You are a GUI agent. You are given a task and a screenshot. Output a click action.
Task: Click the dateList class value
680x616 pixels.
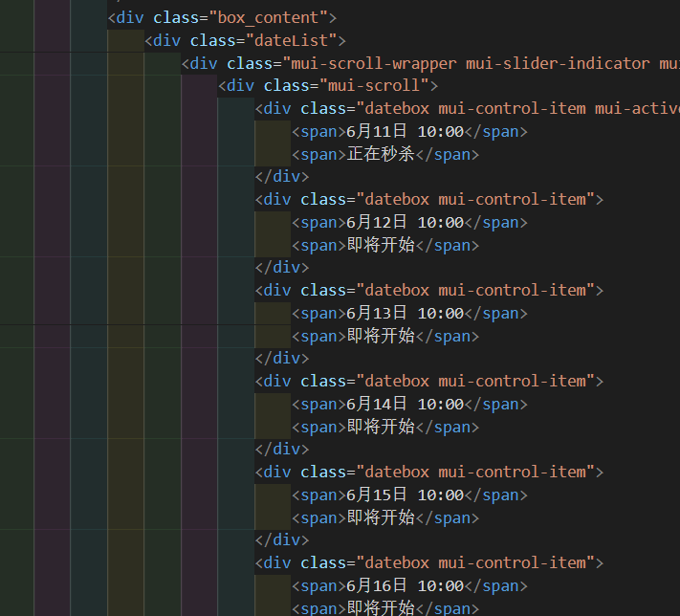point(291,41)
